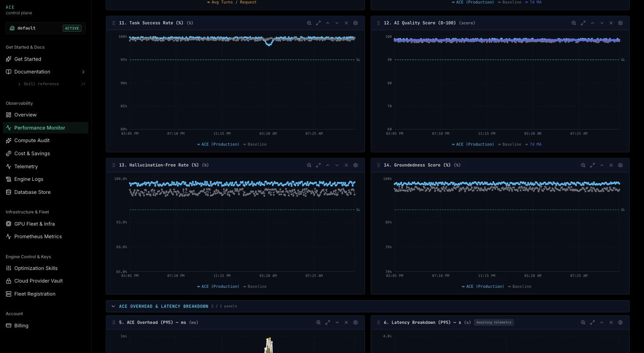The image size is (644, 353).
Task: Move AI Quality Score panel down
Action: coord(602,23)
